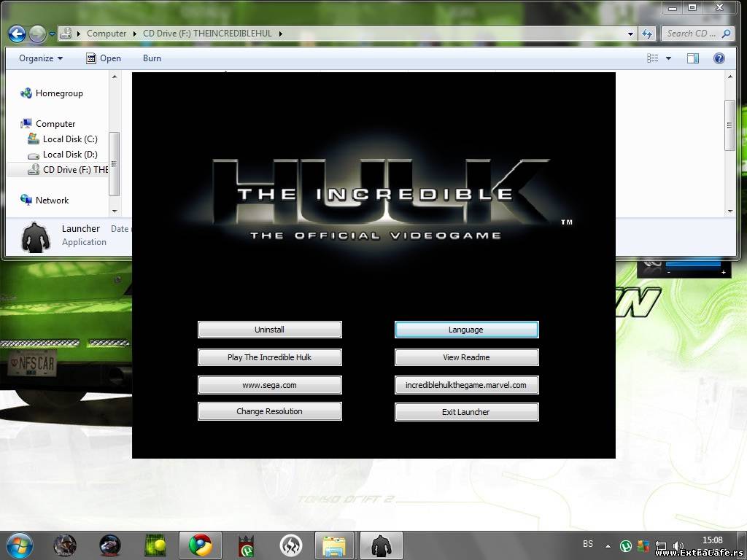Click the Uninstall button in the Hulk launcher
The width and height of the screenshot is (747, 560).
point(270,330)
